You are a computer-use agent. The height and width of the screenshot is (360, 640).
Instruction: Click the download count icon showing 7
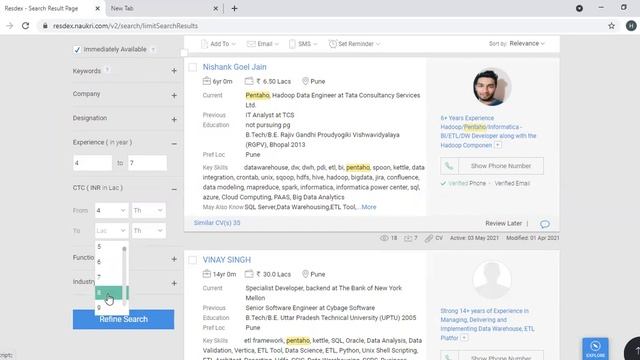[x=408, y=238]
